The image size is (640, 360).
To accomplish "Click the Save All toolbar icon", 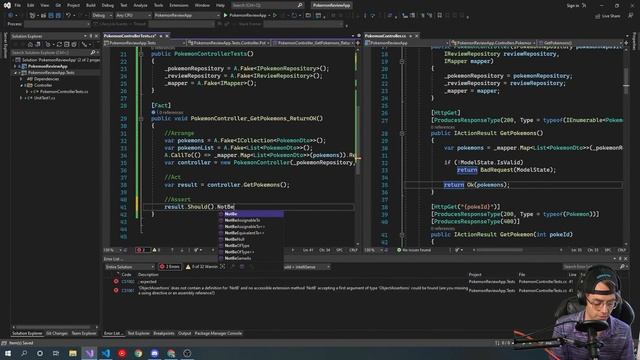I will (58, 15).
